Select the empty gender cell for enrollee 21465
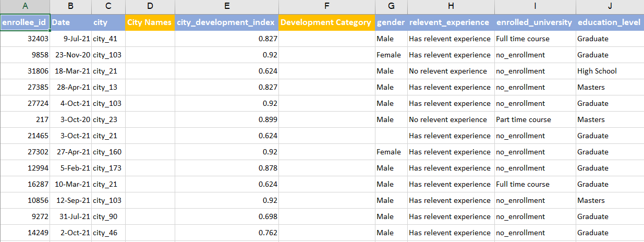The image size is (644, 242). [391, 136]
